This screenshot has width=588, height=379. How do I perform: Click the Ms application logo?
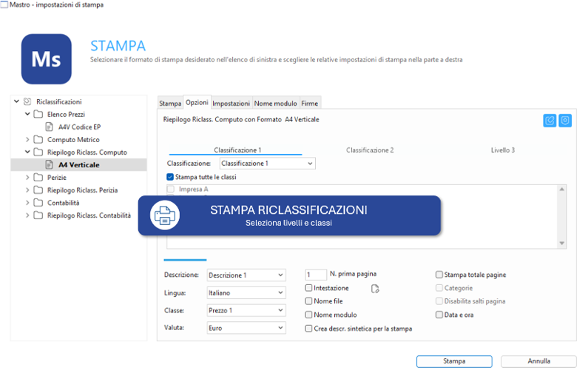pos(47,59)
